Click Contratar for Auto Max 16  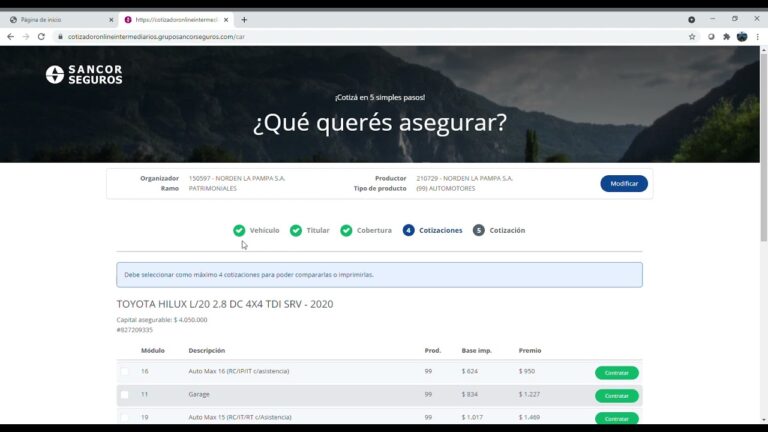[x=617, y=373]
